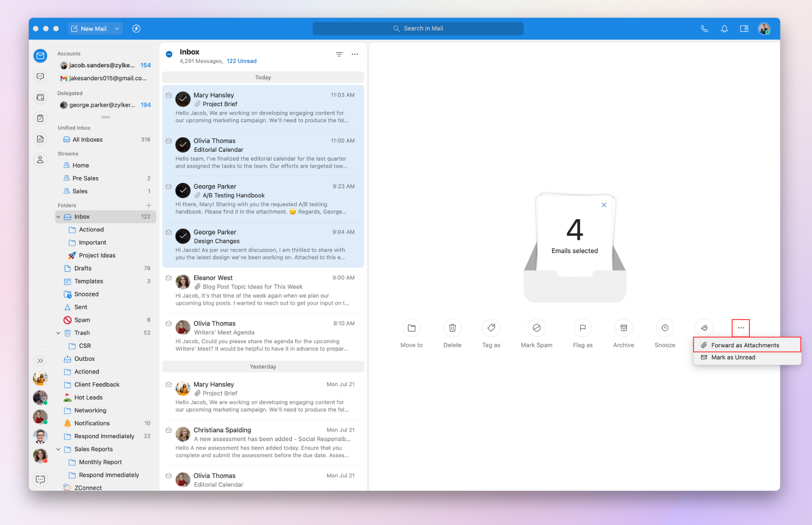812x525 pixels.
Task: Click the Mark Spam icon
Action: [537, 328]
